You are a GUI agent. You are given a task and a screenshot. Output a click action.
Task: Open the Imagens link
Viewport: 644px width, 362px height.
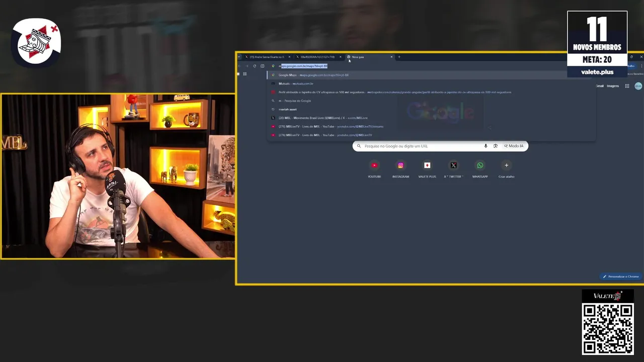[613, 86]
